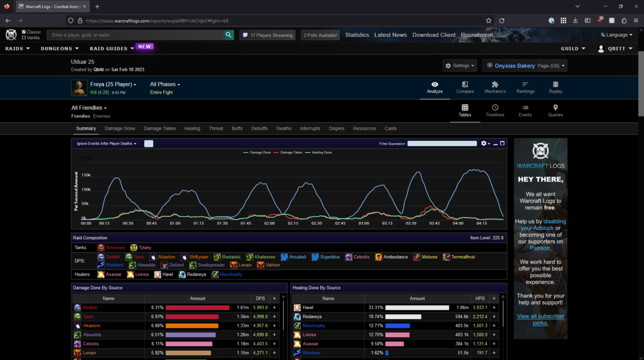Image resolution: width=644 pixels, height=360 pixels.
Task: Switch to Timelines clock icon
Action: point(495,108)
